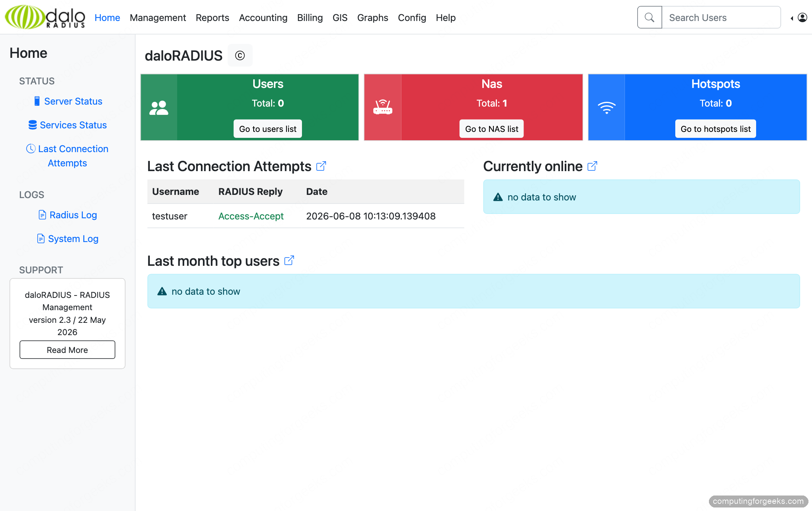Open the Billing menu

point(310,17)
